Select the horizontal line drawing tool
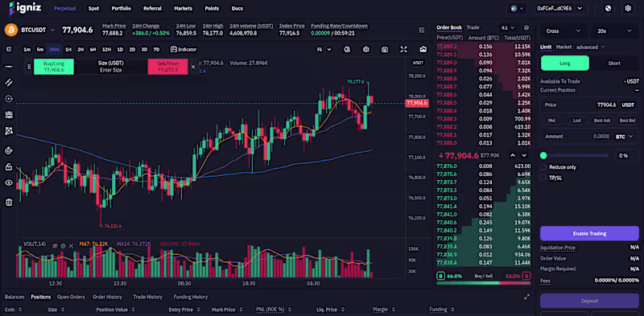This screenshot has width=644, height=316. click(9, 67)
